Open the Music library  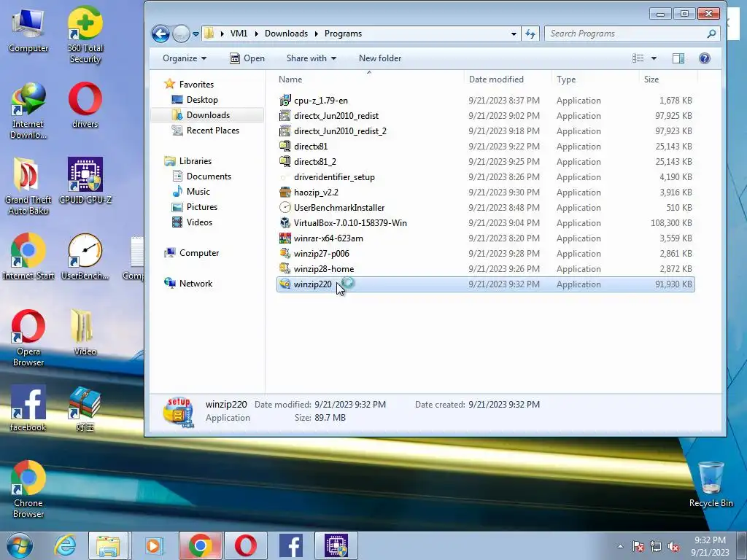pos(191,192)
